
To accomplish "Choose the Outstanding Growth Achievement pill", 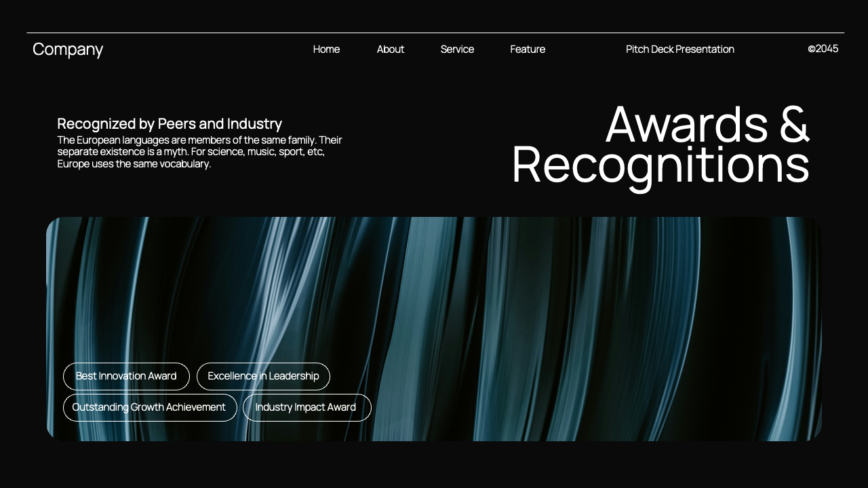I will [x=150, y=407].
